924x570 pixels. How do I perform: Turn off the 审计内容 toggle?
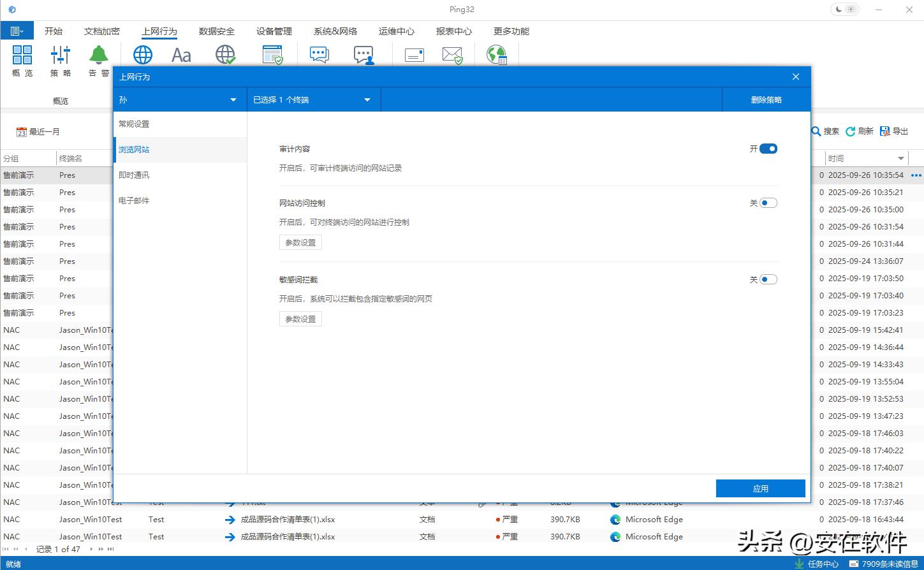point(768,149)
